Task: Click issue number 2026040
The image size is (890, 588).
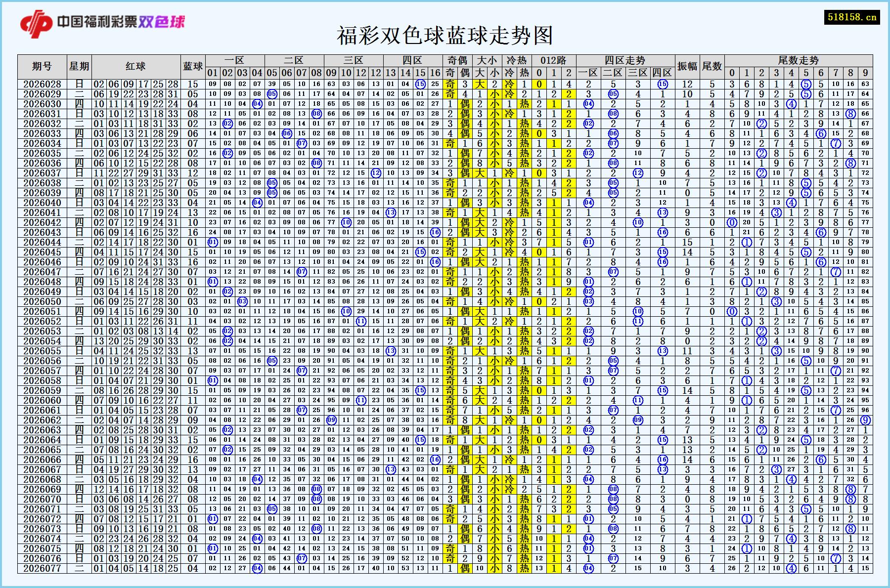Action: 42,203
